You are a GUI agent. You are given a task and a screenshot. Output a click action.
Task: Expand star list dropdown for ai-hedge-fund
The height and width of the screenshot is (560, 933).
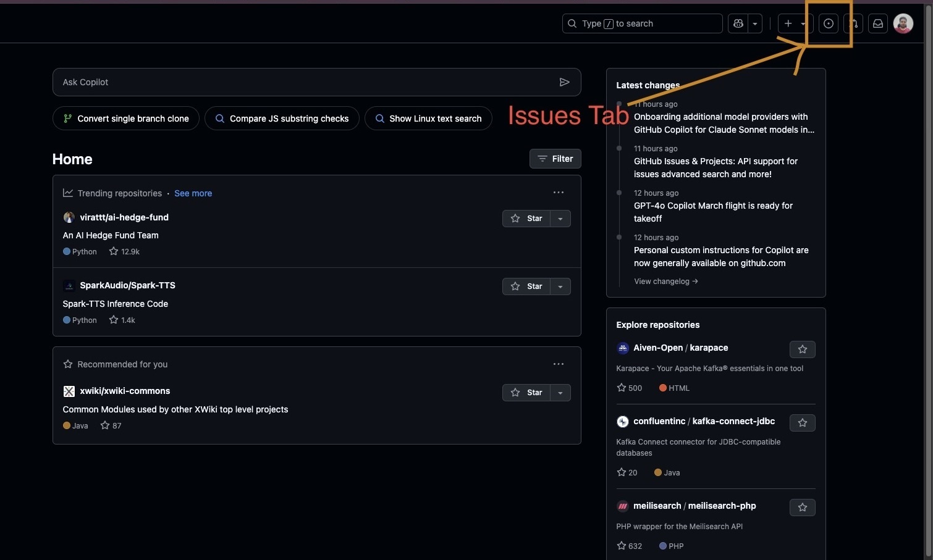pyautogui.click(x=560, y=219)
